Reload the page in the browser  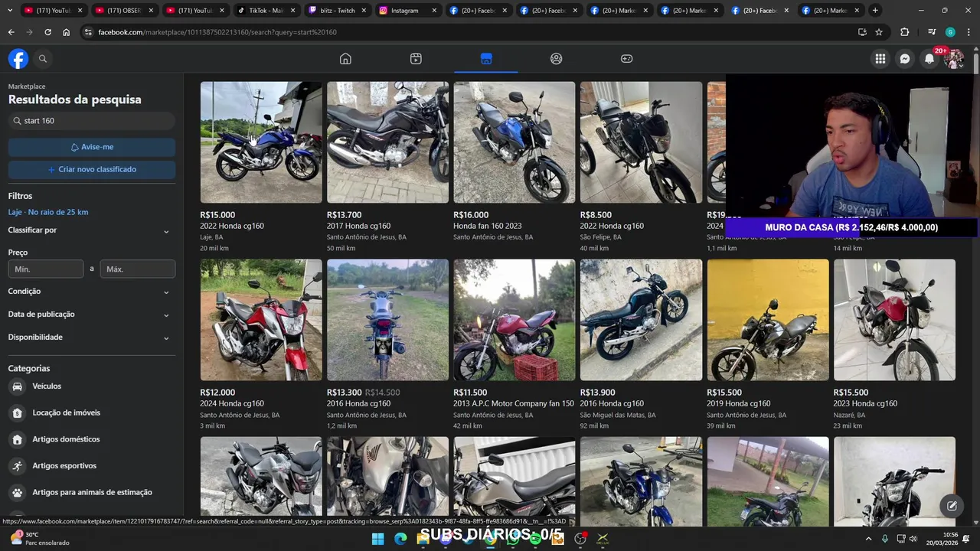point(47,32)
